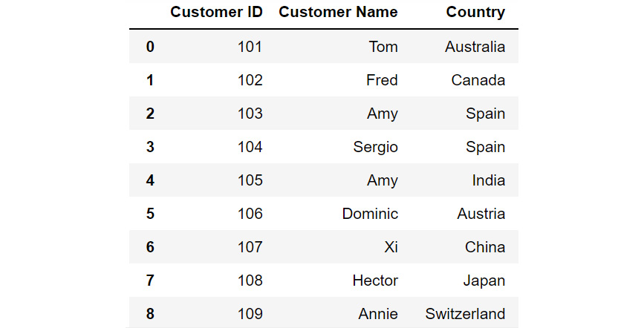Image resolution: width=644 pixels, height=328 pixels.
Task: Select the cell containing 101
Action: click(x=250, y=47)
